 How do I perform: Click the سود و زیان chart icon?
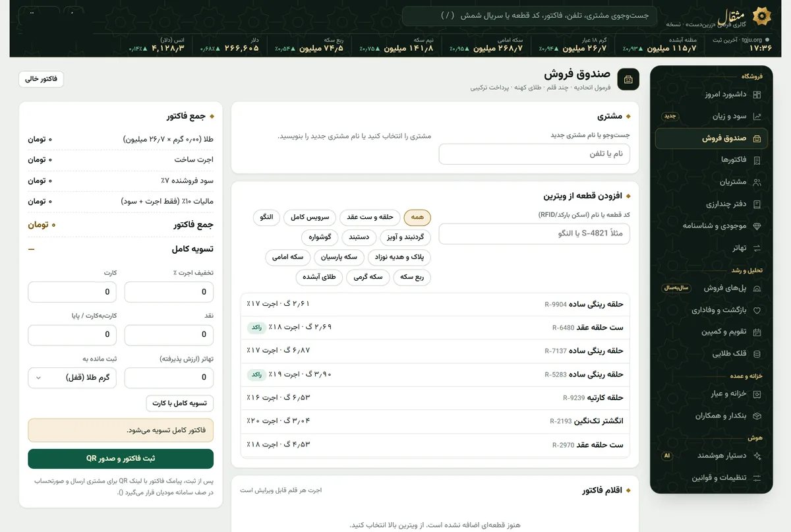point(757,117)
